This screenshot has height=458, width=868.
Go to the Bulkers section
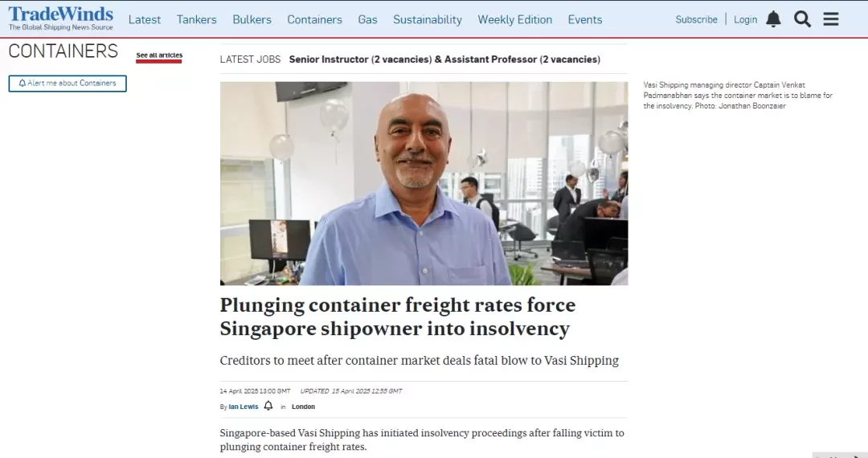click(x=252, y=19)
